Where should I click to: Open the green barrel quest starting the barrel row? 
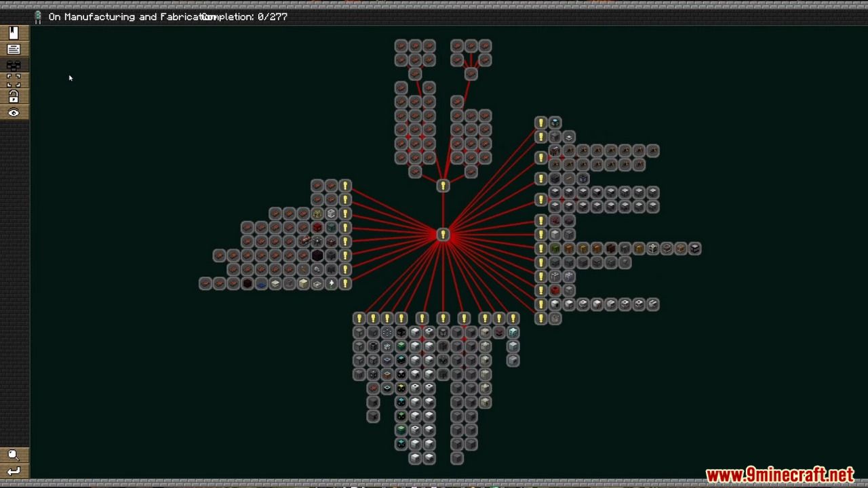pos(555,249)
